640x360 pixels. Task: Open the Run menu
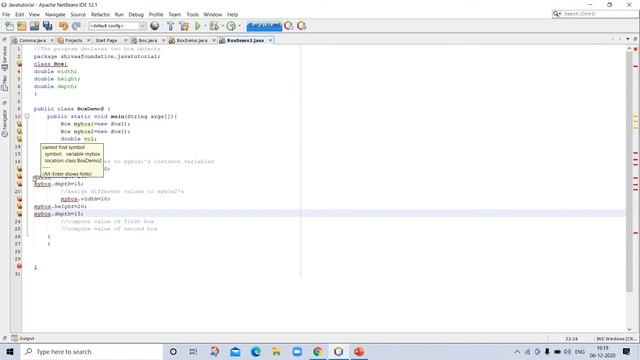119,14
